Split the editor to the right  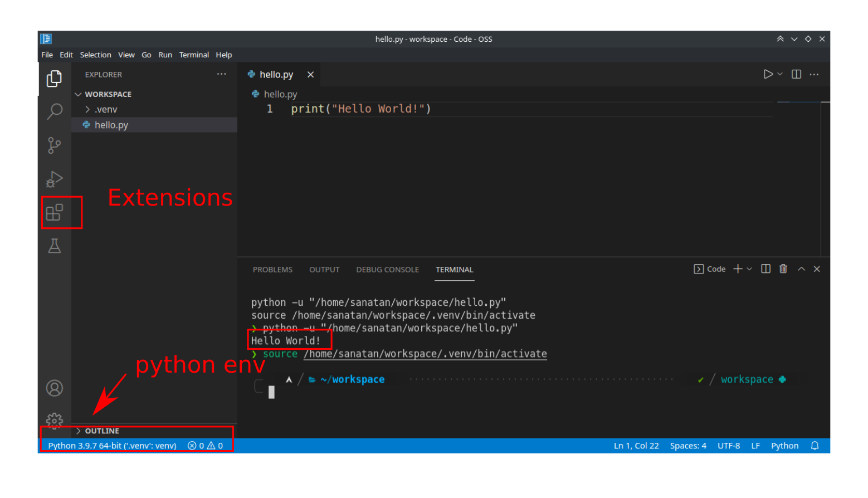point(796,74)
